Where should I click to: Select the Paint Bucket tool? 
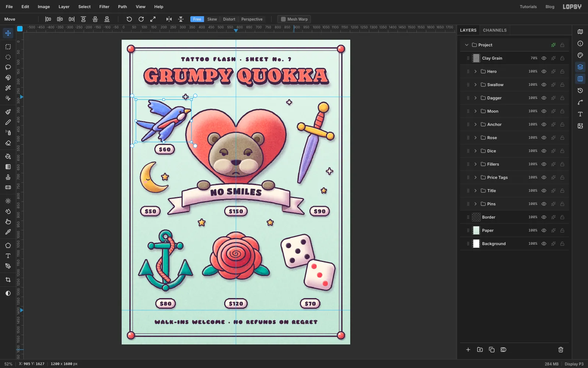[8, 156]
